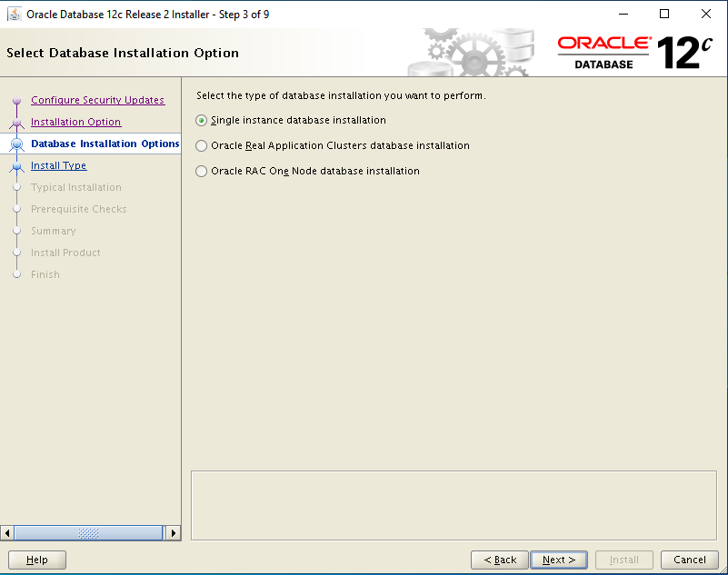This screenshot has width=728, height=575.
Task: Close the installer window
Action: (x=705, y=14)
